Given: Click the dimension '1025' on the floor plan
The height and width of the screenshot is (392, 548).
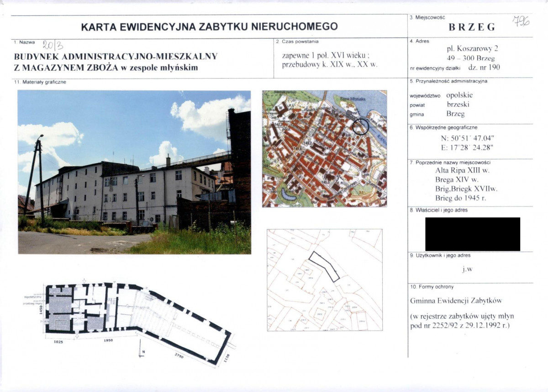Looking at the screenshot, I should pos(59,341).
